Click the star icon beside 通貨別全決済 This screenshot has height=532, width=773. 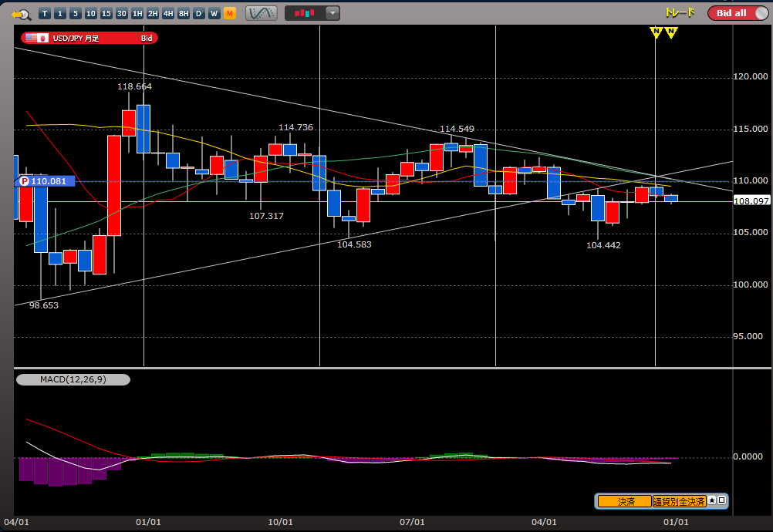pos(712,500)
